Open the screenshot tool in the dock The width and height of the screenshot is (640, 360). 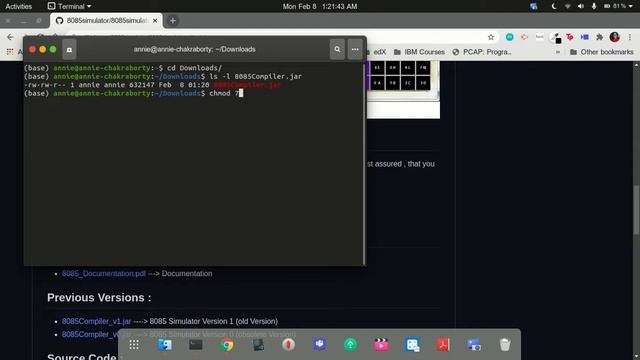click(474, 345)
